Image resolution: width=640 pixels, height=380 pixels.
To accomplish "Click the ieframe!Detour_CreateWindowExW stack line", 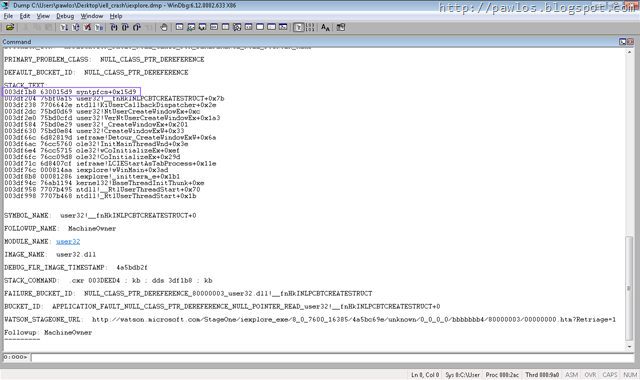I will coord(110,138).
